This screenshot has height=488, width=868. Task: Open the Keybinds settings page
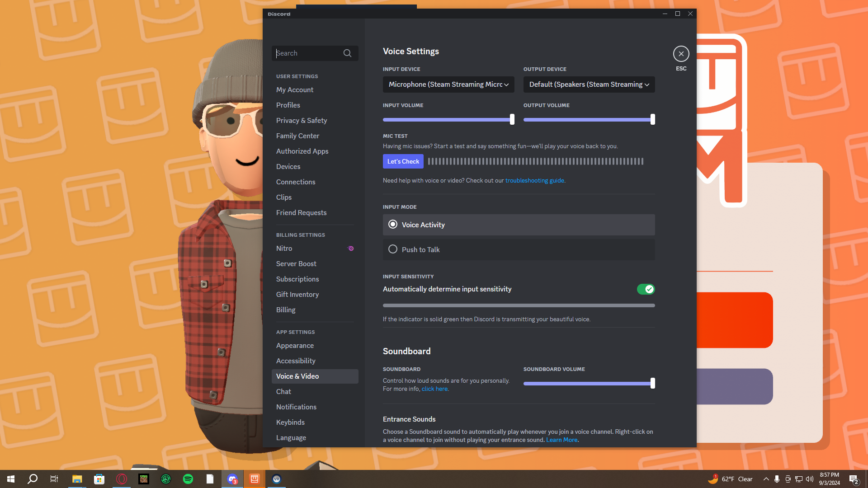(x=290, y=422)
